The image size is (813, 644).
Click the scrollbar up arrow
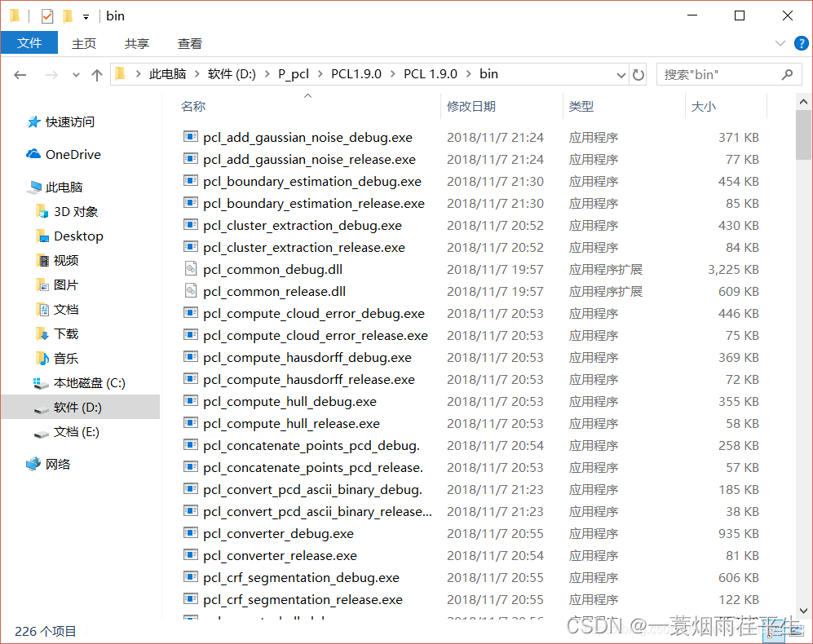[x=803, y=102]
